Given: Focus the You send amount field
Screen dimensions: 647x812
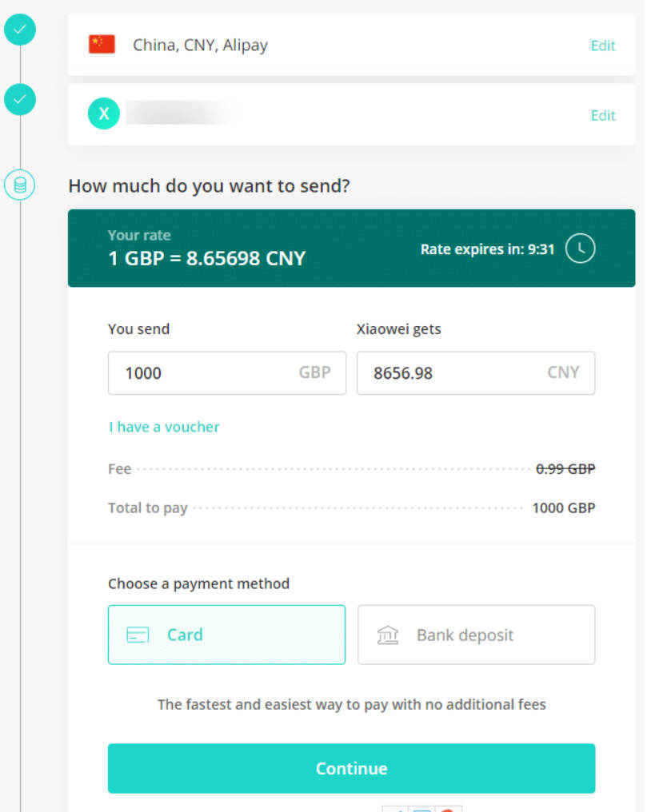Looking at the screenshot, I should coord(227,373).
